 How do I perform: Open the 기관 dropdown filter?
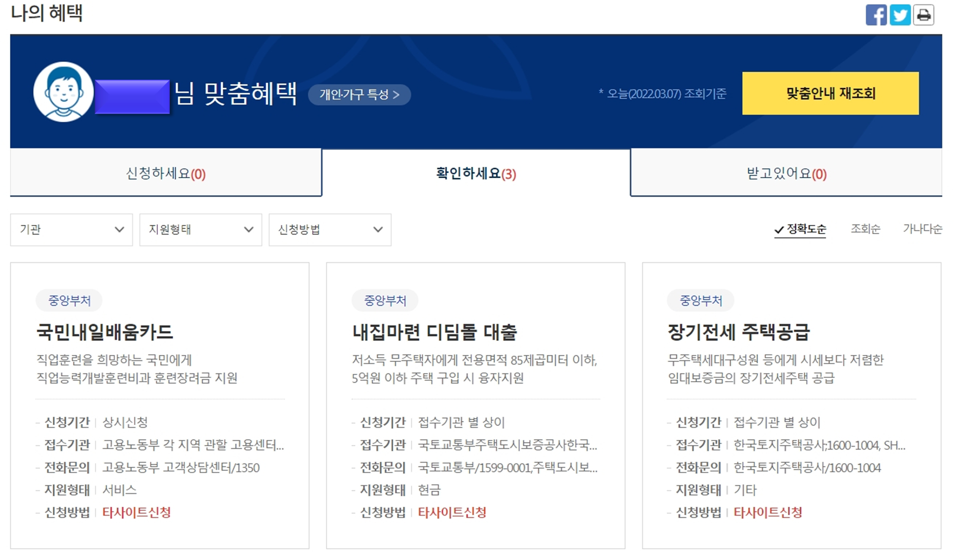pos(71,229)
